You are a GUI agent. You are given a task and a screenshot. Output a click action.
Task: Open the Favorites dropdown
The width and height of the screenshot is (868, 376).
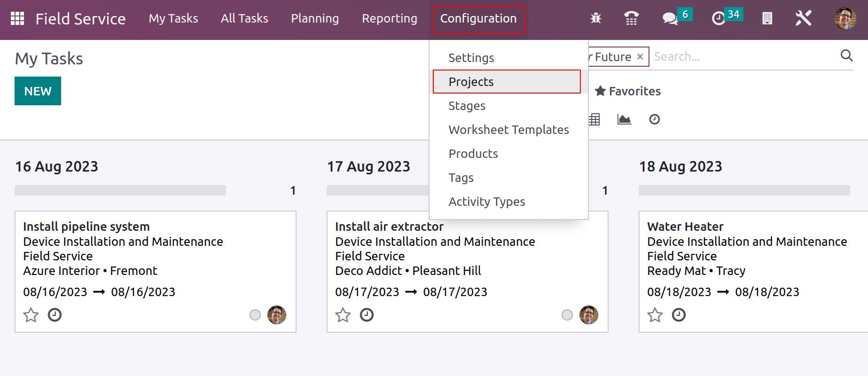(628, 91)
